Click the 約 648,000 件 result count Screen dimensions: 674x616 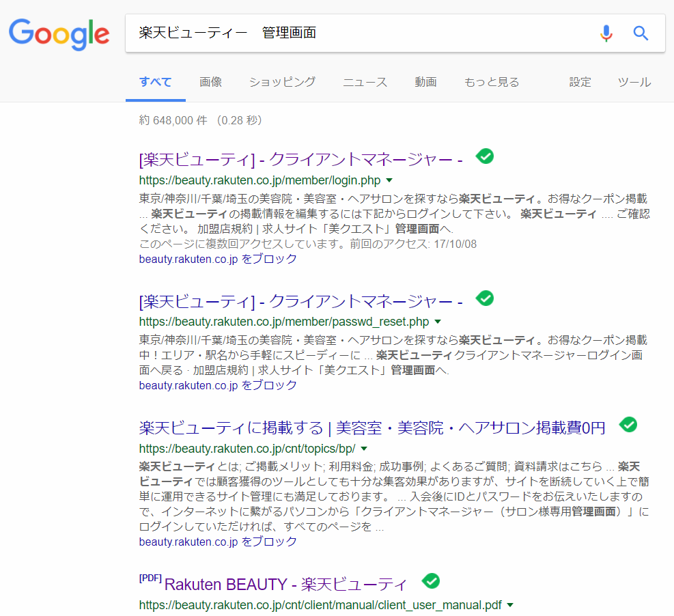173,120
